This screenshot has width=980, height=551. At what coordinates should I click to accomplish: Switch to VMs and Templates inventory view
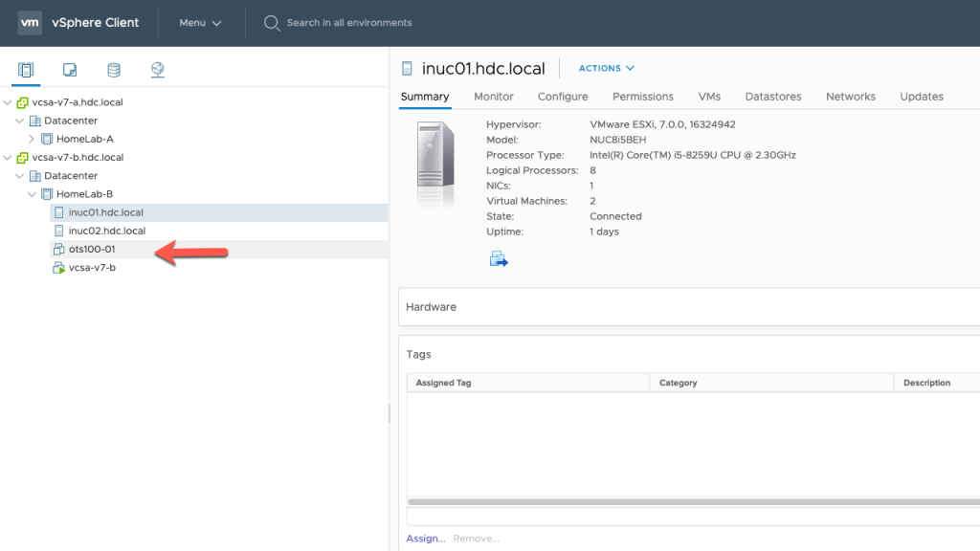click(x=69, y=69)
